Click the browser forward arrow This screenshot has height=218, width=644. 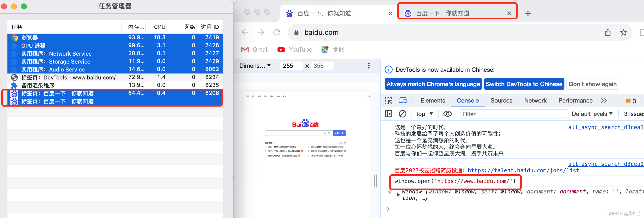click(x=261, y=32)
